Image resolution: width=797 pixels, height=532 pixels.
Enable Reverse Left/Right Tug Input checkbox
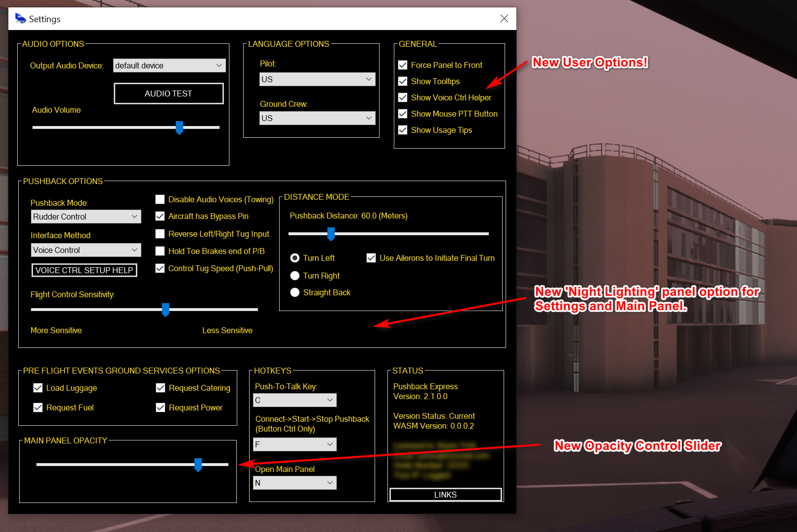coord(160,234)
